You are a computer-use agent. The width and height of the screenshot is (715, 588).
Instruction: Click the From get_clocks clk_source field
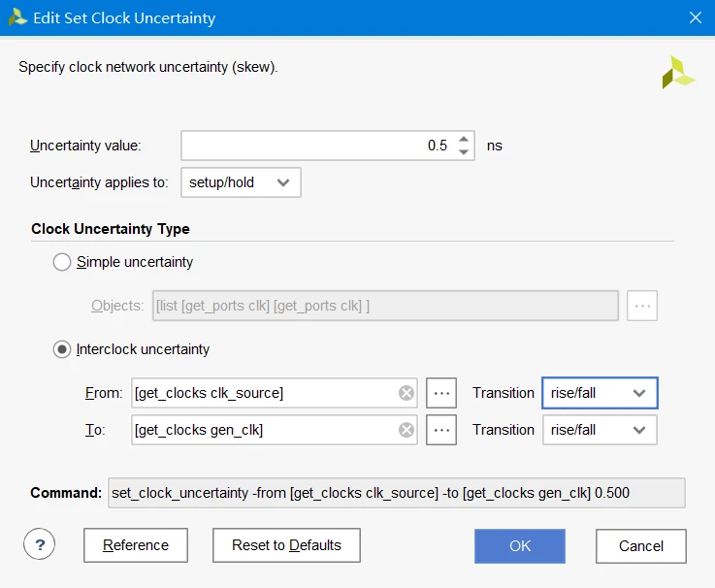tap(262, 393)
